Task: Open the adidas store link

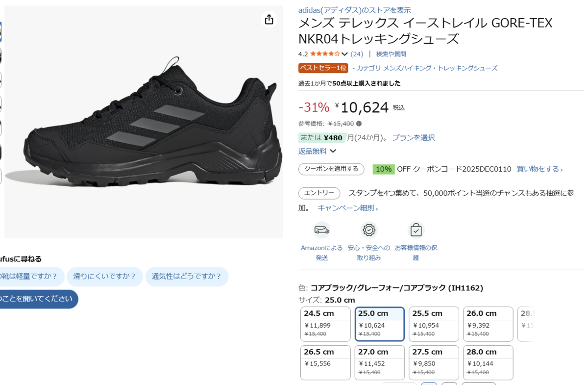Action: (x=354, y=10)
